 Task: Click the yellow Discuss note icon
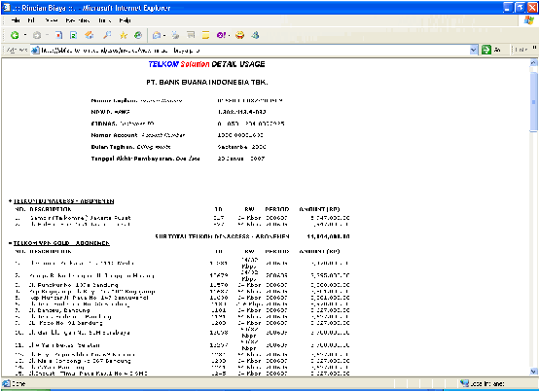[x=205, y=35]
